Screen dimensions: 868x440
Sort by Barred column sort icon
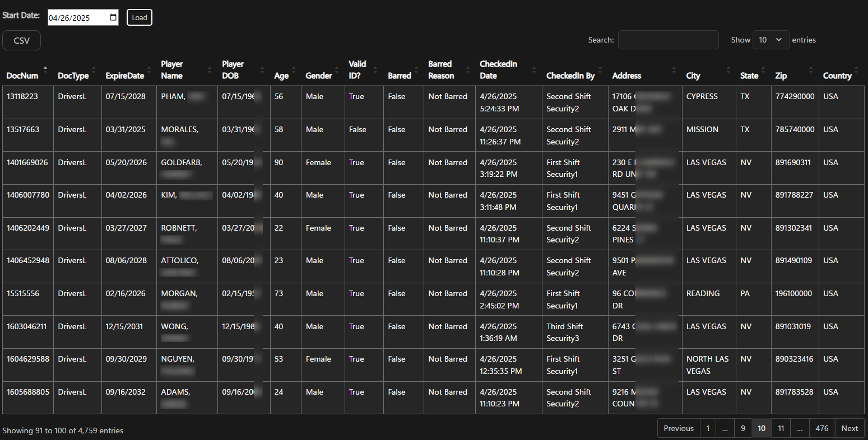pyautogui.click(x=416, y=70)
